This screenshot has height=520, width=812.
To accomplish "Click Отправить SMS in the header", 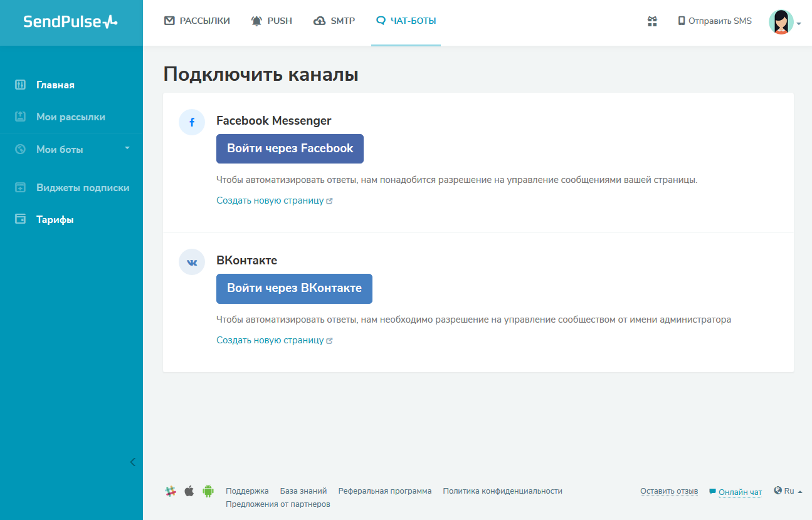I will (715, 21).
